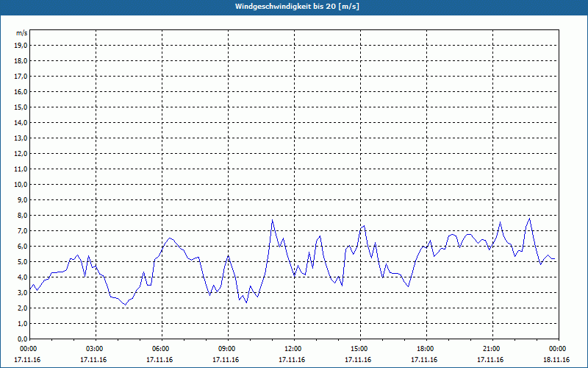This screenshot has width=588, height=368.
Task: Select the 17,0 y-axis value
Action: tap(21, 77)
